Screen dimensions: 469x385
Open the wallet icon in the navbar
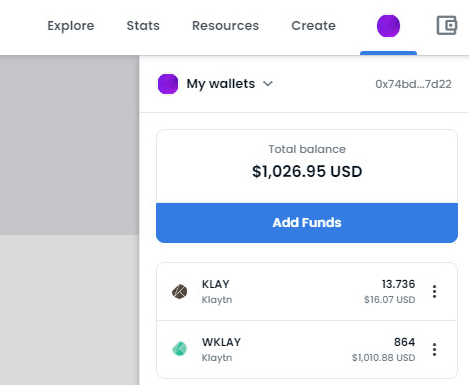447,26
